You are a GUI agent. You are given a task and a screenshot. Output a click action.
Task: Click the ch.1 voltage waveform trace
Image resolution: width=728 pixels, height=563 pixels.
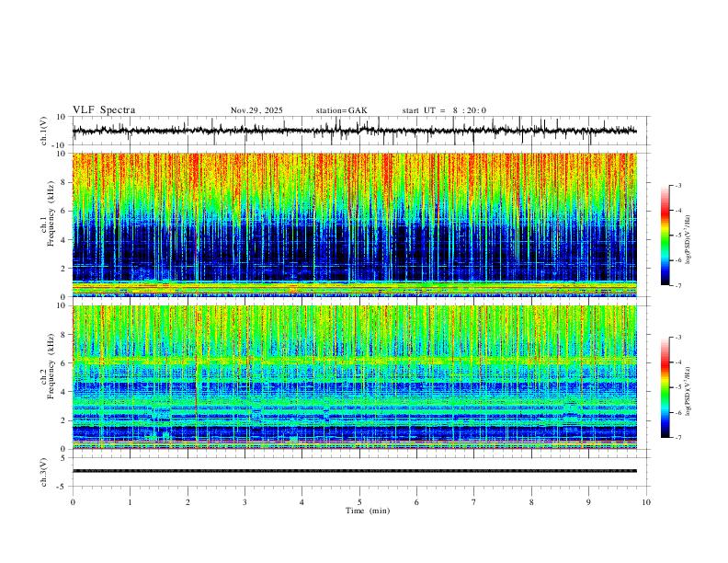pyautogui.click(x=354, y=131)
